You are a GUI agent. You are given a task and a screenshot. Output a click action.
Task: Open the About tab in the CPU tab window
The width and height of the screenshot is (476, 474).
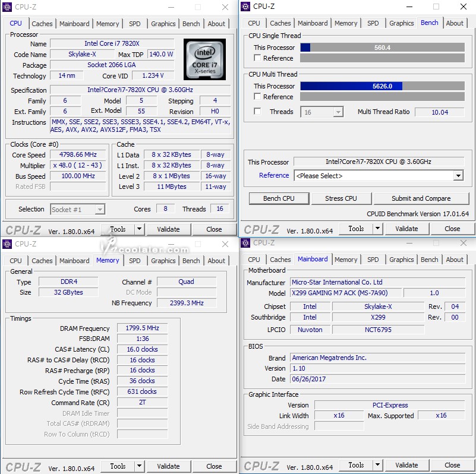point(216,24)
